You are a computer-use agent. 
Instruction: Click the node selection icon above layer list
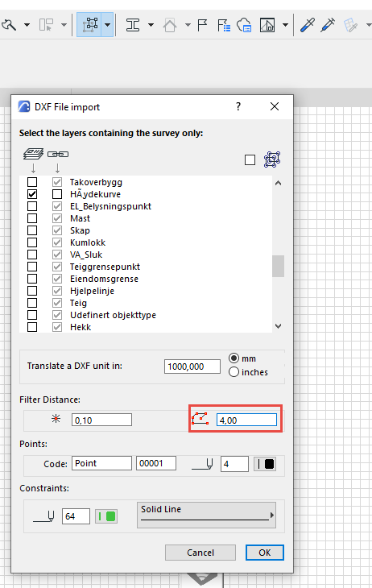coord(272,159)
